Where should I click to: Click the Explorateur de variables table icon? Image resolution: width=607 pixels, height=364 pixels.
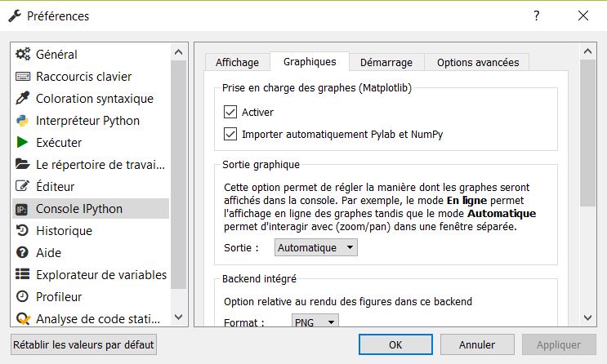click(22, 274)
